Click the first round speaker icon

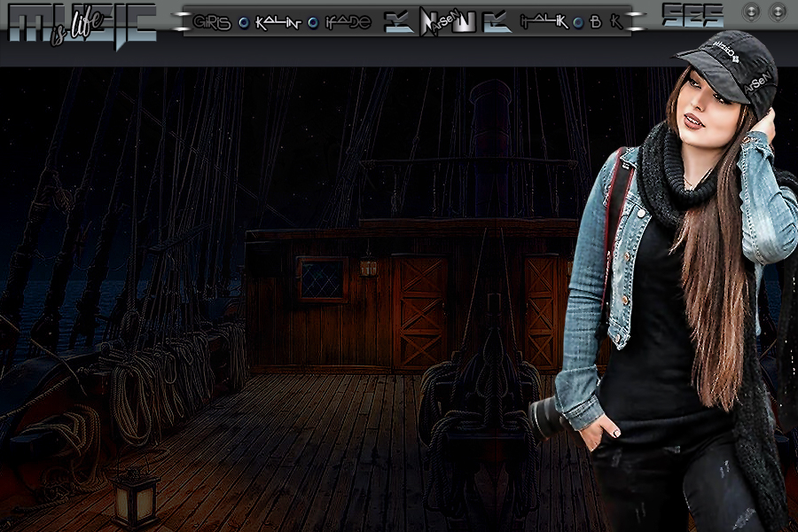pos(751,12)
